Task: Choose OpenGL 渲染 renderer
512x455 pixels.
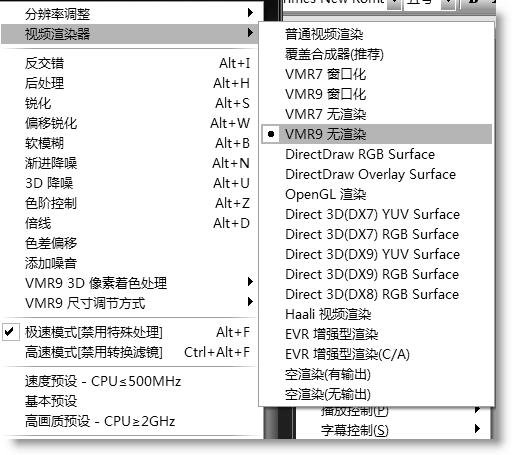Action: tap(377, 194)
